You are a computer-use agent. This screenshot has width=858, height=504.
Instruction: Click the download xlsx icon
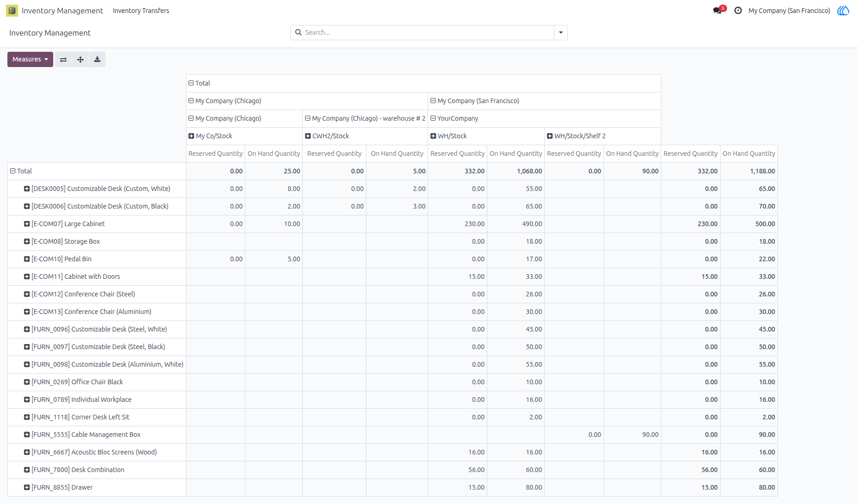(x=97, y=60)
